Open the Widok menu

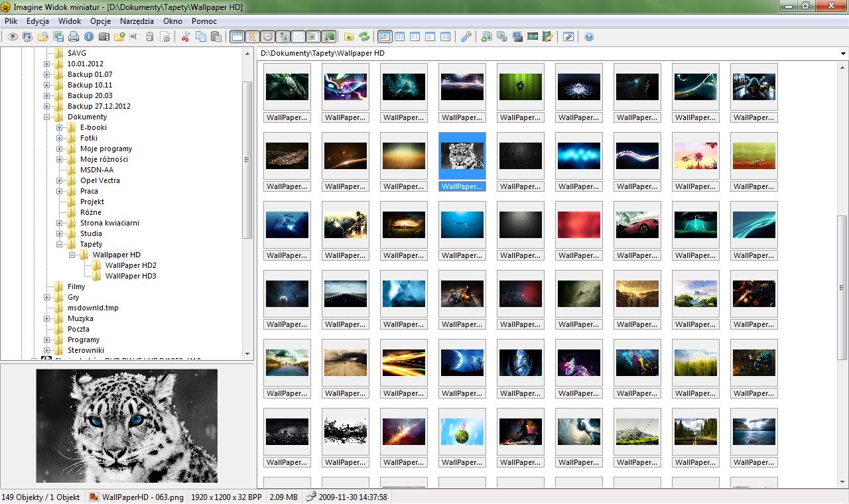coord(70,21)
